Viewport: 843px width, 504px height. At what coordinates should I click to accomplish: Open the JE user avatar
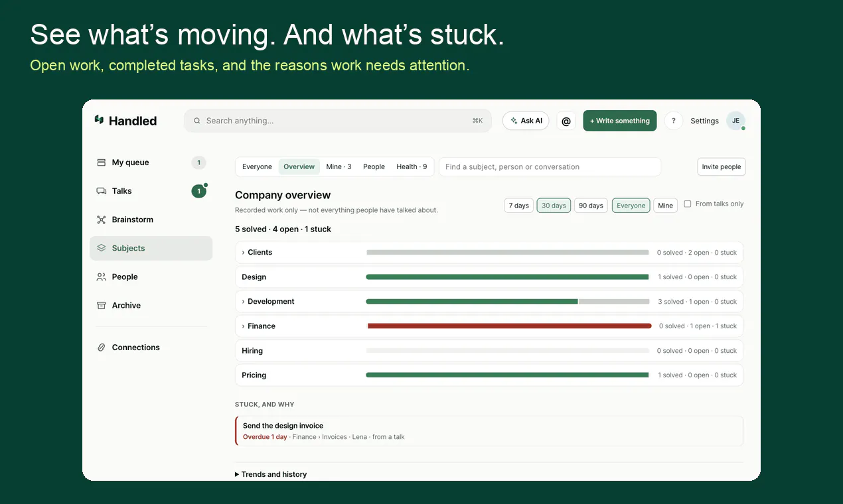point(735,121)
